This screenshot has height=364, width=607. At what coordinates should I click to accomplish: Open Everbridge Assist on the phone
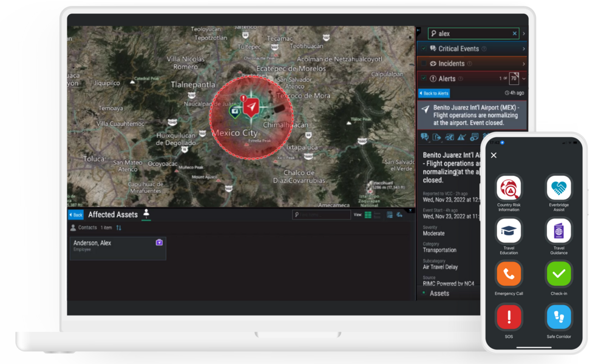[558, 188]
